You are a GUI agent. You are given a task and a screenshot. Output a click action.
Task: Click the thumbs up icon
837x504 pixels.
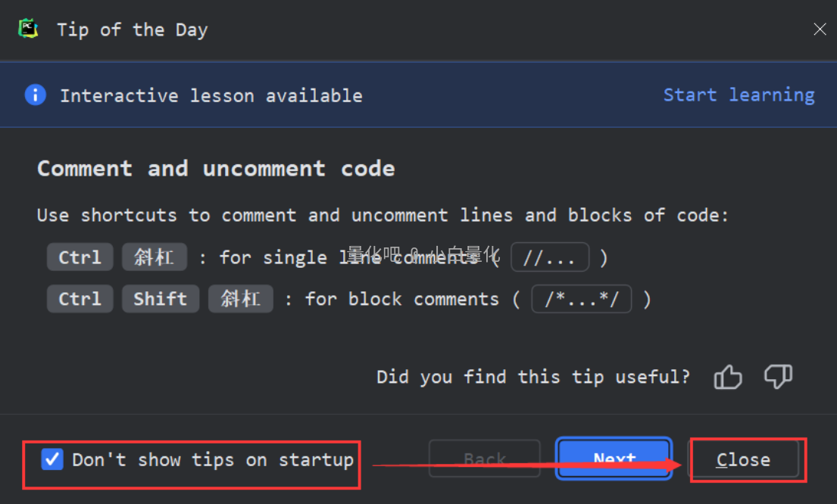[x=727, y=377]
